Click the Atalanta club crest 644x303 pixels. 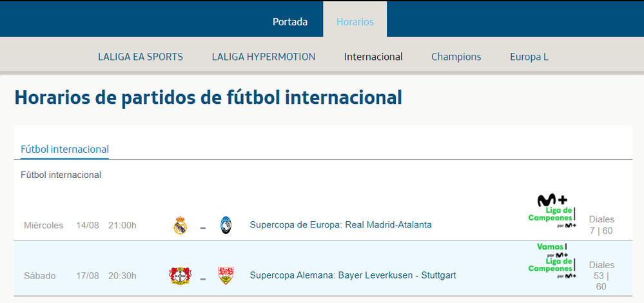(225, 225)
